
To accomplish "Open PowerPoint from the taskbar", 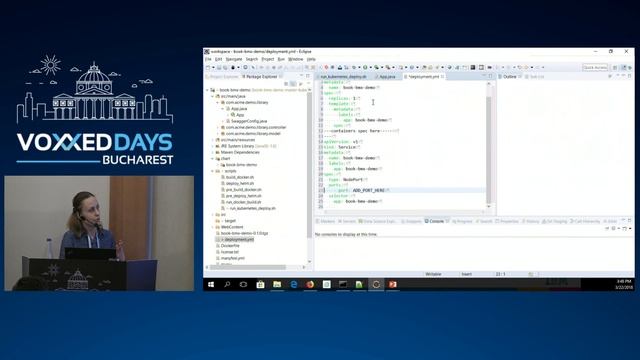I will (393, 284).
